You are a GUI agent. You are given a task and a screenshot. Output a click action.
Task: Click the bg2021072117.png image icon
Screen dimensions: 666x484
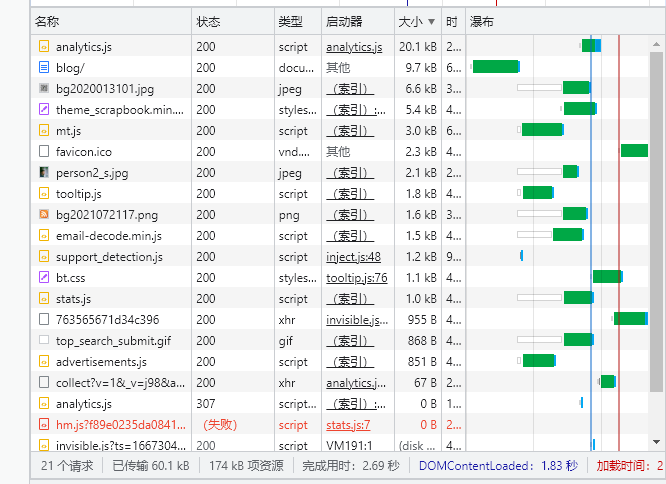[43, 214]
